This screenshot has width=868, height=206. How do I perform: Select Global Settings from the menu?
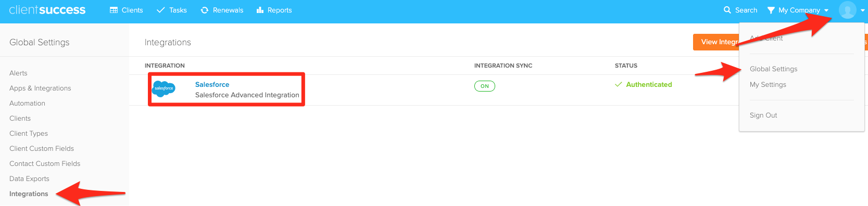(x=773, y=69)
